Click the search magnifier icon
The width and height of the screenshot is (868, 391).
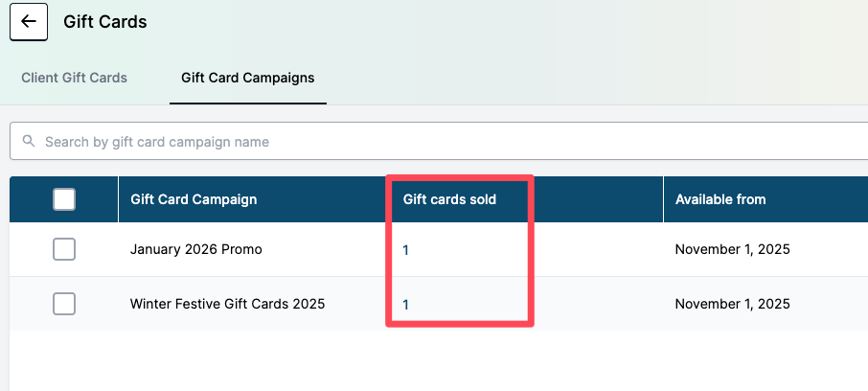(x=28, y=141)
